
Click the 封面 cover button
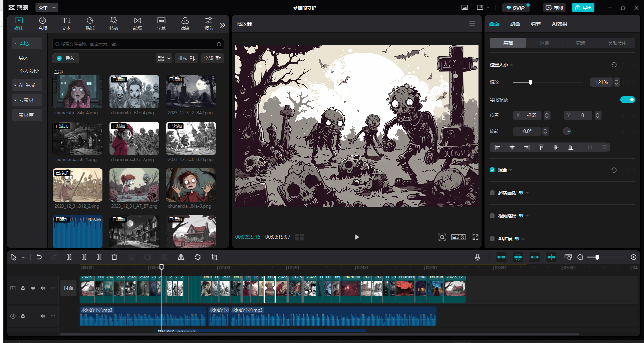pyautogui.click(x=68, y=288)
